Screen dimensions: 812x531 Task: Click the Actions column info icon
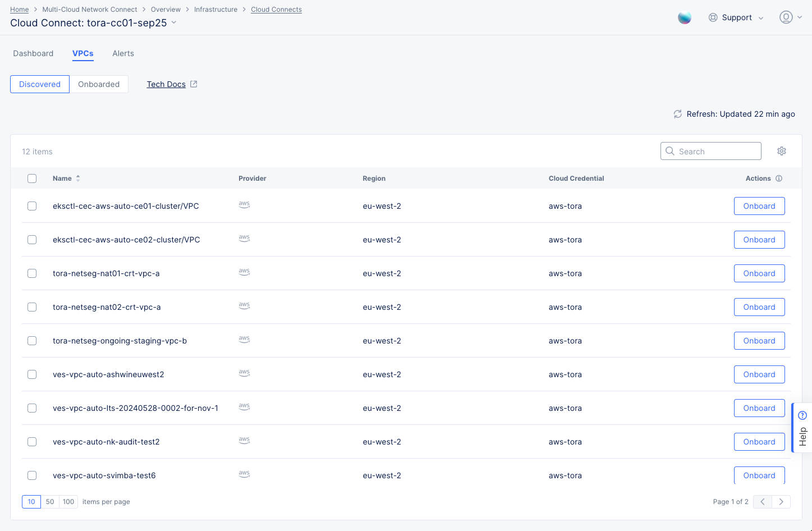(779, 178)
